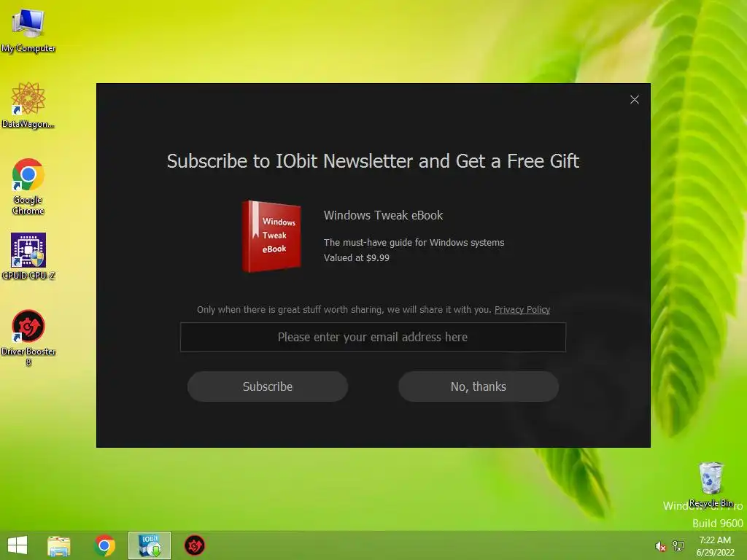Image resolution: width=747 pixels, height=560 pixels.
Task: Open the network tray icon
Action: point(678,546)
